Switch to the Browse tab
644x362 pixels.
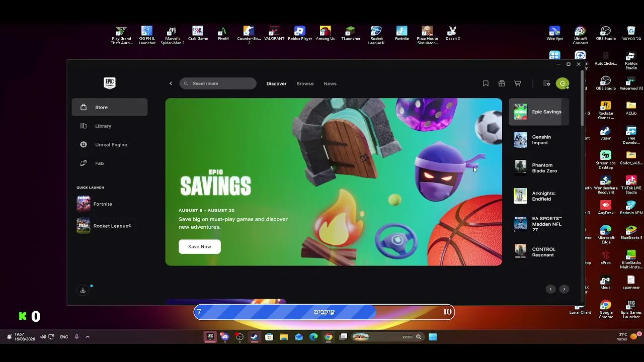(x=305, y=83)
